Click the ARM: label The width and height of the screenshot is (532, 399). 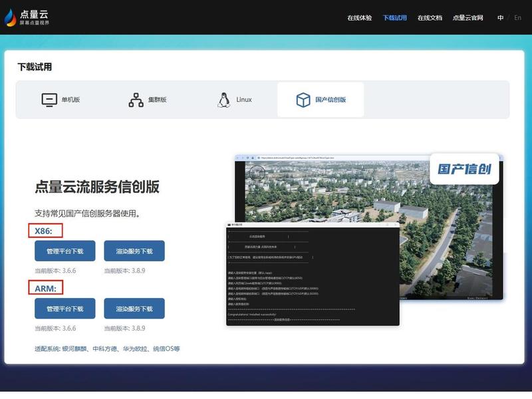(45, 289)
